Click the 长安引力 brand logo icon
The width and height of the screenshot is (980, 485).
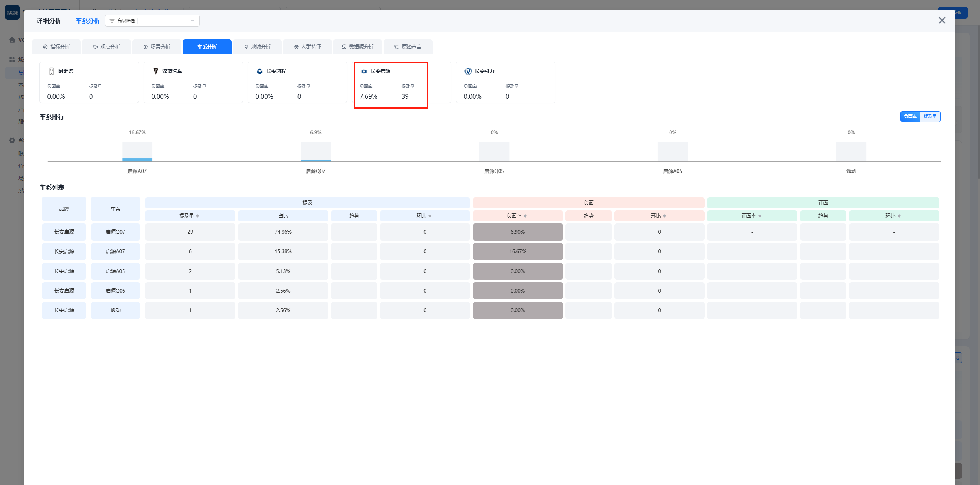(x=468, y=71)
